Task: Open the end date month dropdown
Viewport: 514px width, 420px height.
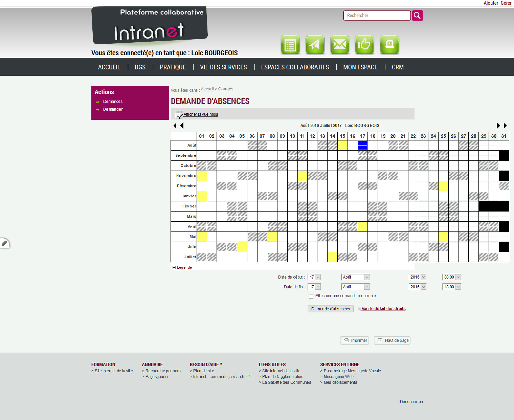Action: pos(355,287)
